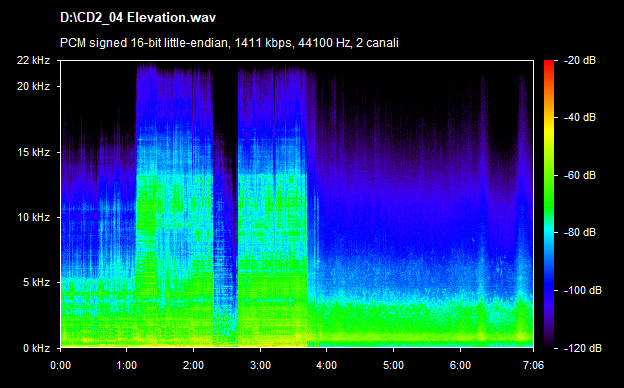
Task: Click the '-20 dB' color scale label
Action: click(x=580, y=60)
